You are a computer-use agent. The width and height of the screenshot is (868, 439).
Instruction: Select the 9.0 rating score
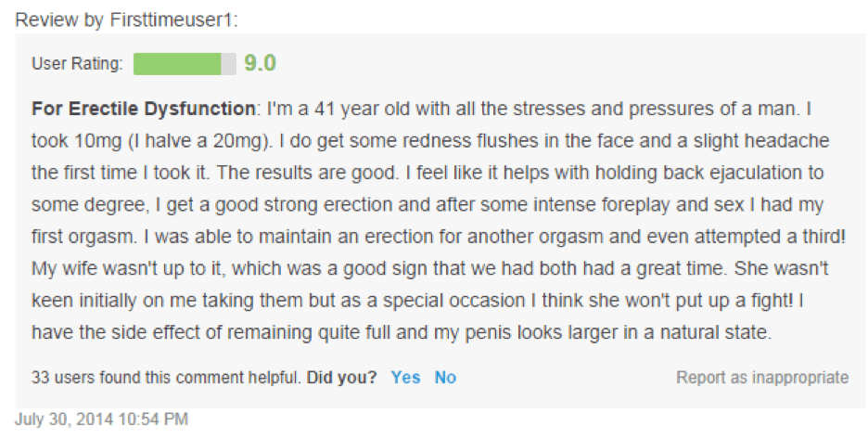(260, 63)
